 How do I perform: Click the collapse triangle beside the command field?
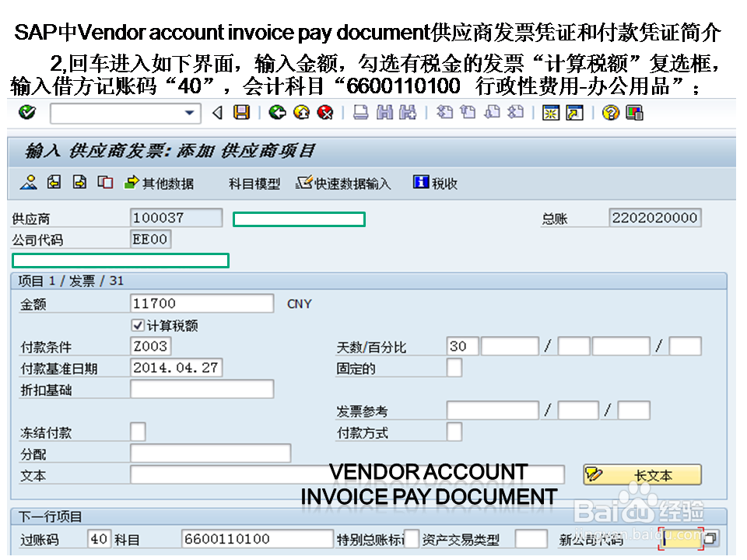pos(218,113)
